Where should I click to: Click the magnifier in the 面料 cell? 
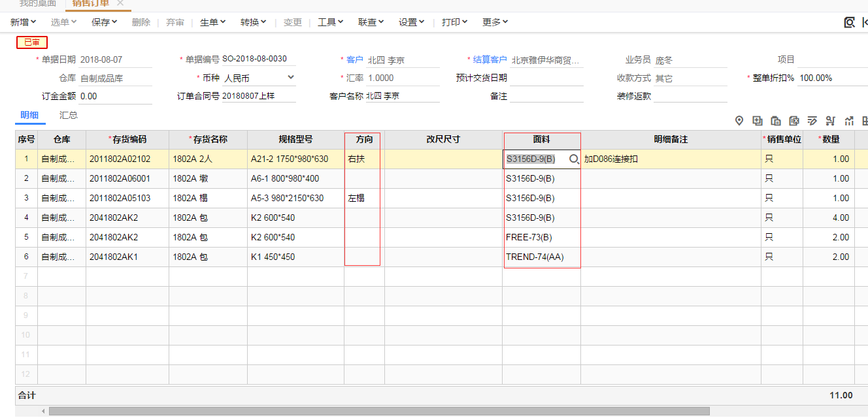click(x=574, y=159)
